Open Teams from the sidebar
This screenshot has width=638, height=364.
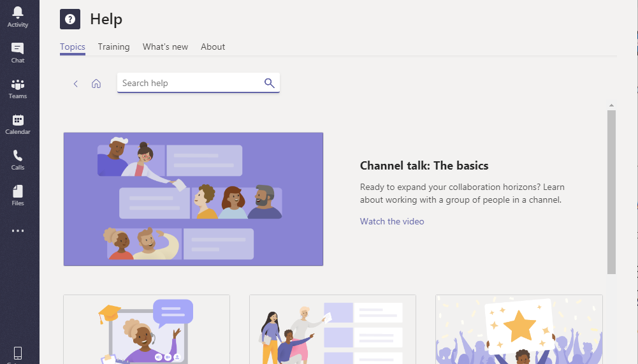coord(17,89)
